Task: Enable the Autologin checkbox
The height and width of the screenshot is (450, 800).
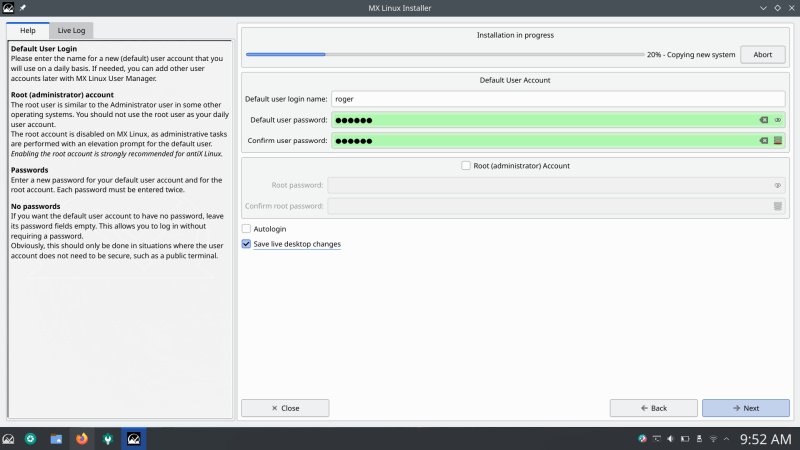Action: pyautogui.click(x=246, y=229)
